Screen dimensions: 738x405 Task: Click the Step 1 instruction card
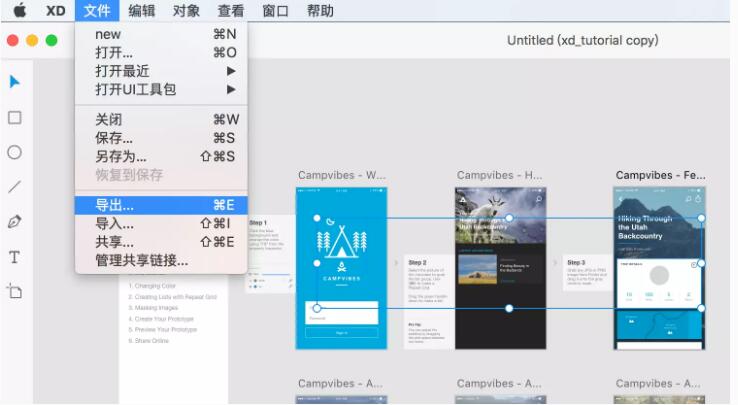point(271,254)
